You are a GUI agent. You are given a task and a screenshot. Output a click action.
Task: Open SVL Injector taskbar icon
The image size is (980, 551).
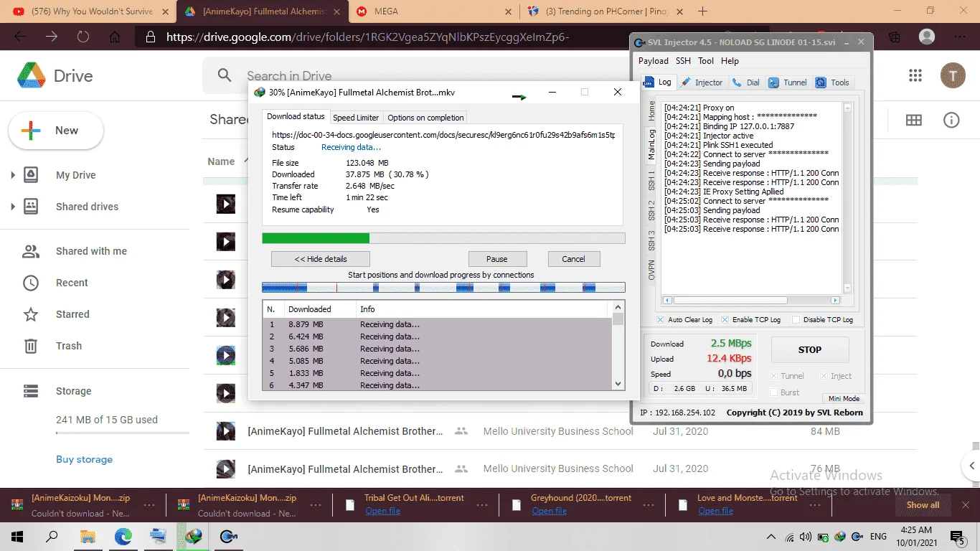click(x=228, y=536)
